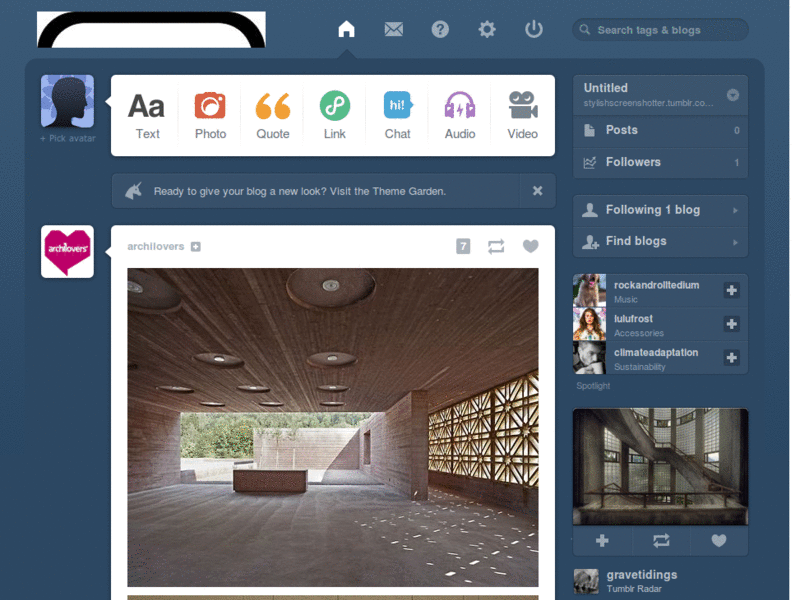Screen dimensions: 800x600
Task: Click the Pick avatar link
Action: tap(68, 138)
